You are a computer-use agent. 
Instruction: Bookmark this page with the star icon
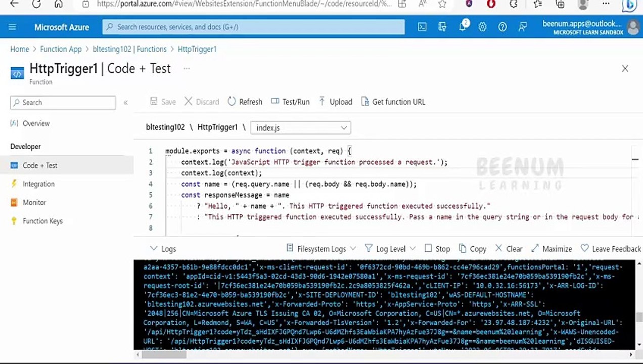click(x=442, y=4)
